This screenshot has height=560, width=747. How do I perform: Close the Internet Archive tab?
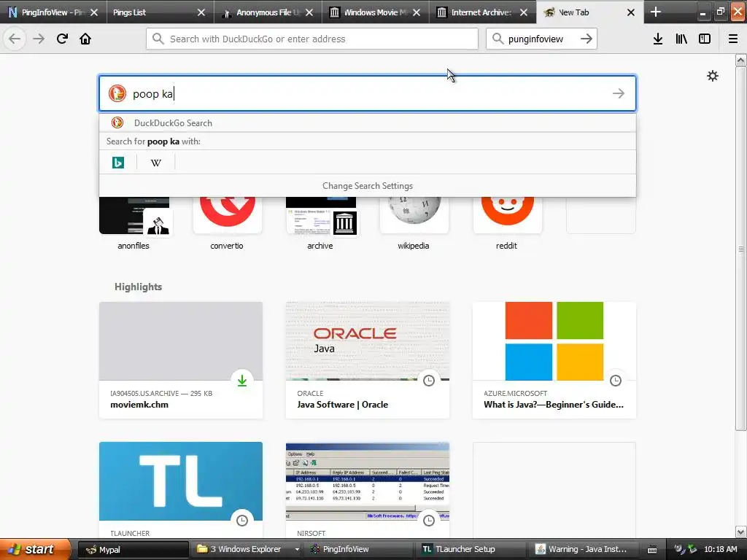pyautogui.click(x=524, y=12)
